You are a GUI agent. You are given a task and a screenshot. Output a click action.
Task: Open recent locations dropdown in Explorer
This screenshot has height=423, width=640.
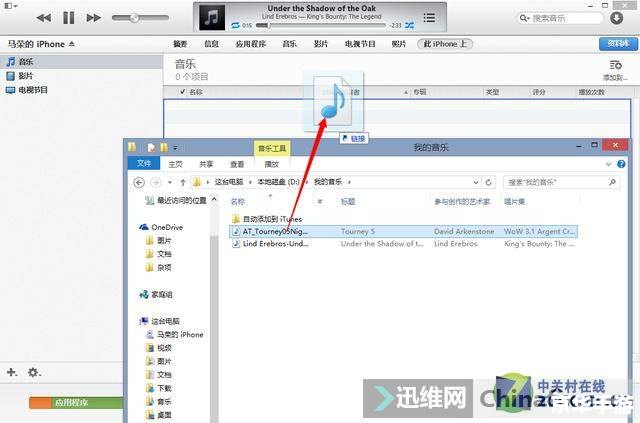pos(170,183)
